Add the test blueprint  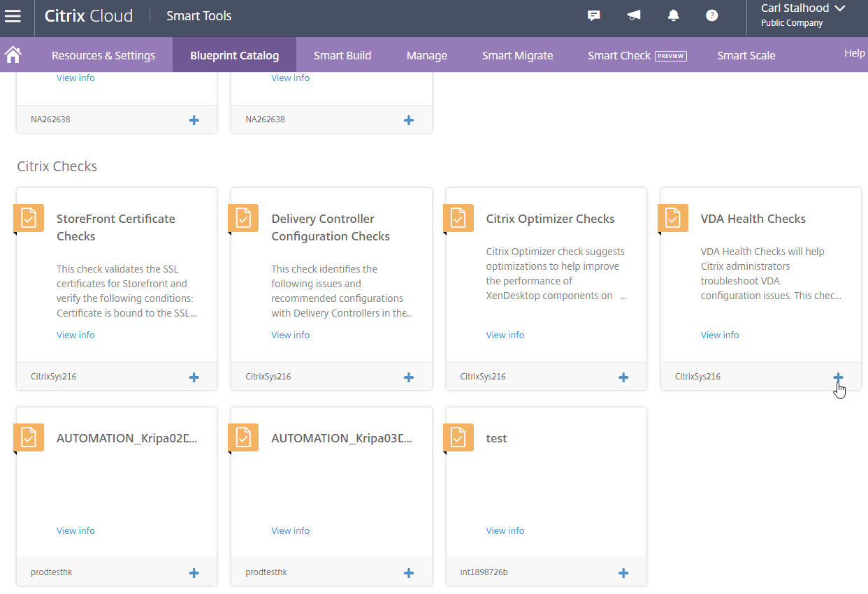point(623,573)
